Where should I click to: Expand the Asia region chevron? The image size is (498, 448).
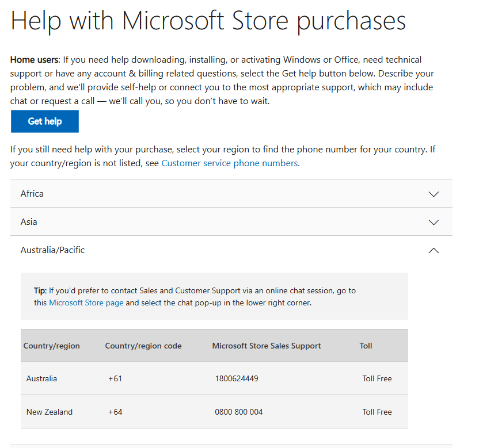point(434,222)
